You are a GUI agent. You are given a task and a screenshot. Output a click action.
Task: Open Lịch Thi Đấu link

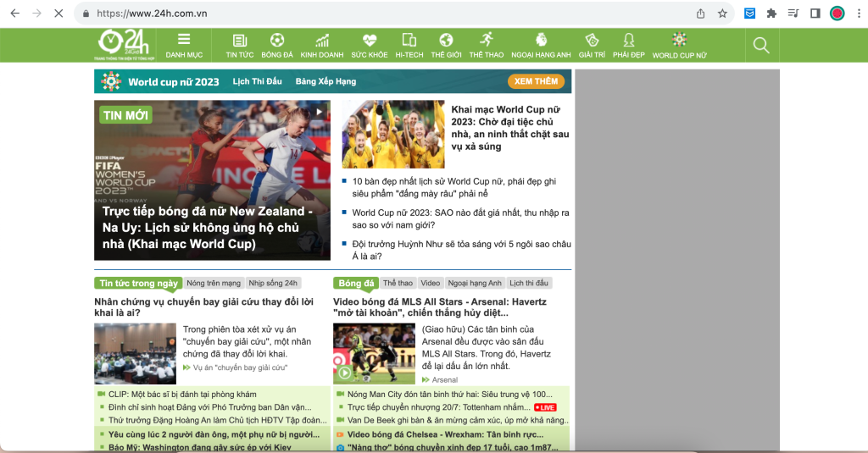coord(258,82)
